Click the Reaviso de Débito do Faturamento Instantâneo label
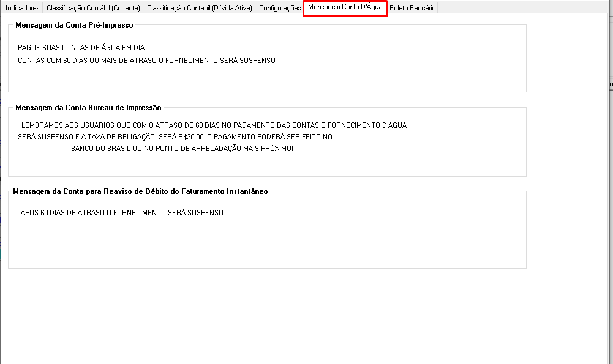The image size is (613, 364). (x=140, y=191)
